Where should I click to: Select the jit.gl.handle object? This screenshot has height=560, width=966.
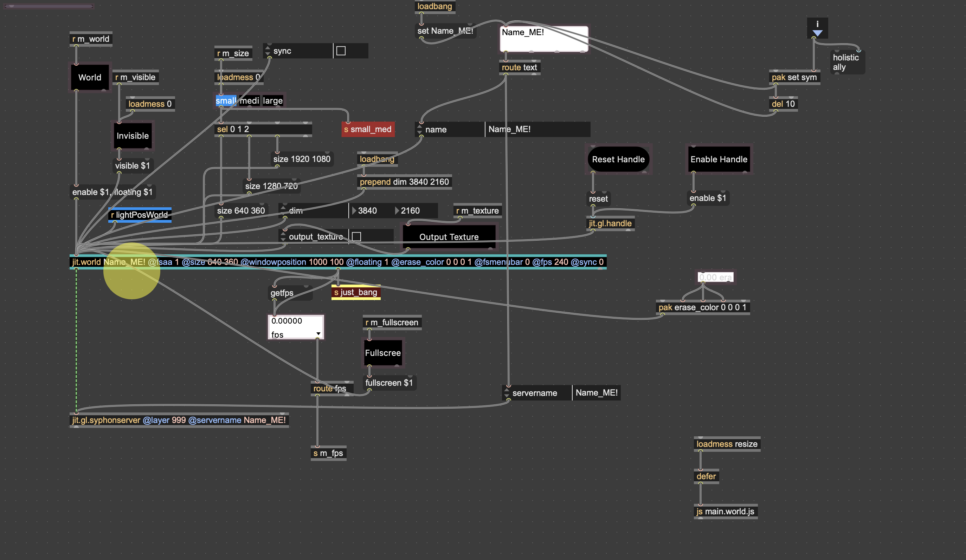(610, 223)
